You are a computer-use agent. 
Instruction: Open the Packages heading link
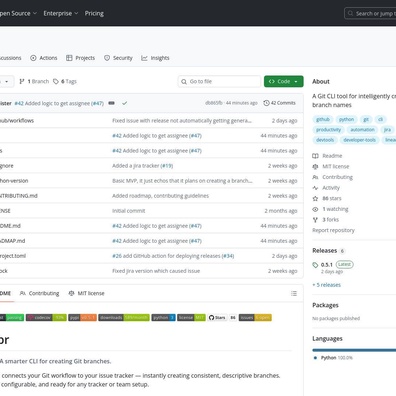pos(325,305)
